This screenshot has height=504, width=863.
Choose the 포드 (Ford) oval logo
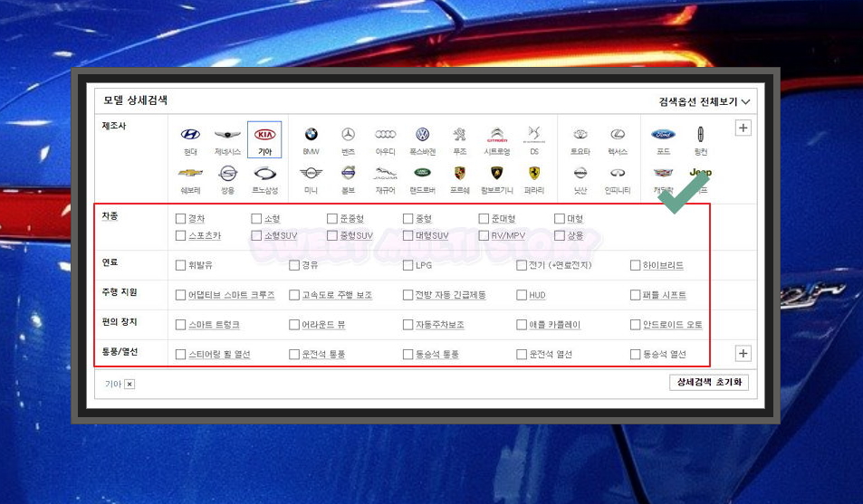click(663, 134)
